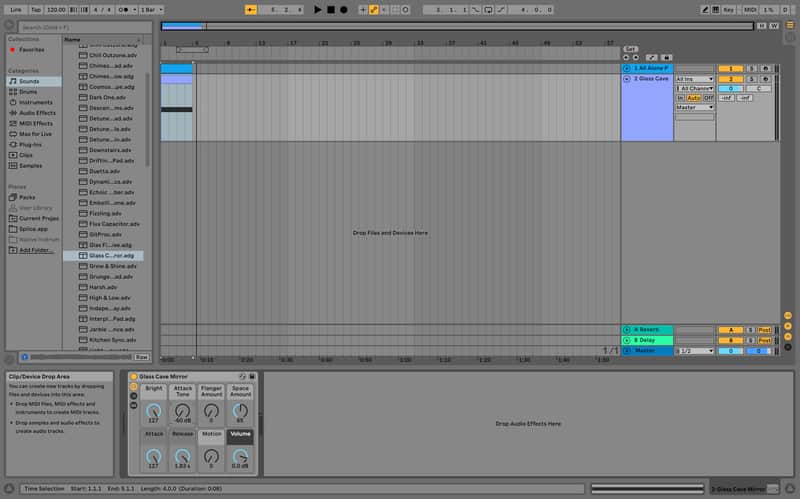Toggle track activator 1 on first track
Screen dimensions: 800x499
point(730,68)
